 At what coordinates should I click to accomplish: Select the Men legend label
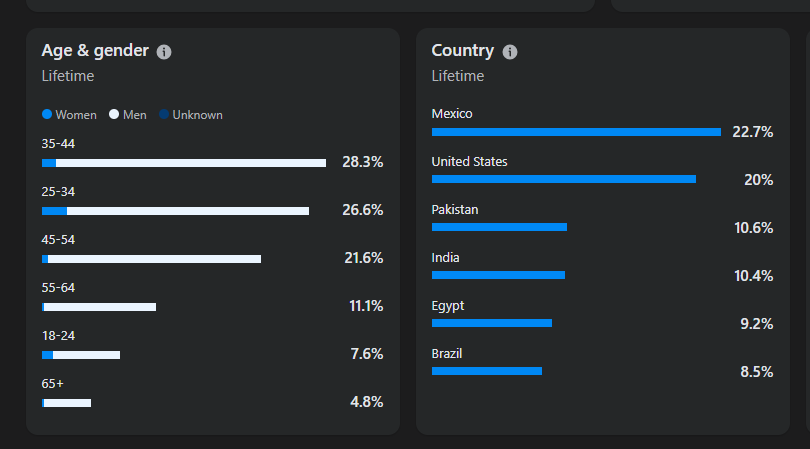point(135,115)
